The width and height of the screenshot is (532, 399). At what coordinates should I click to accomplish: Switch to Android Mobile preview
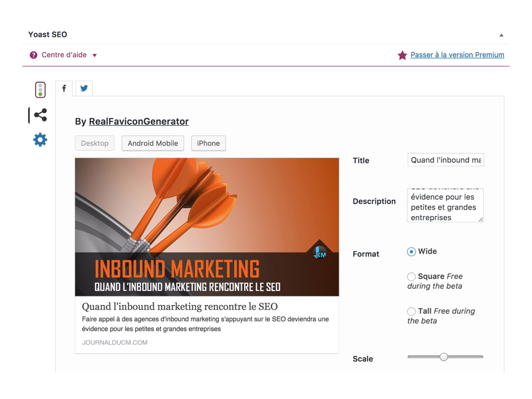[153, 143]
